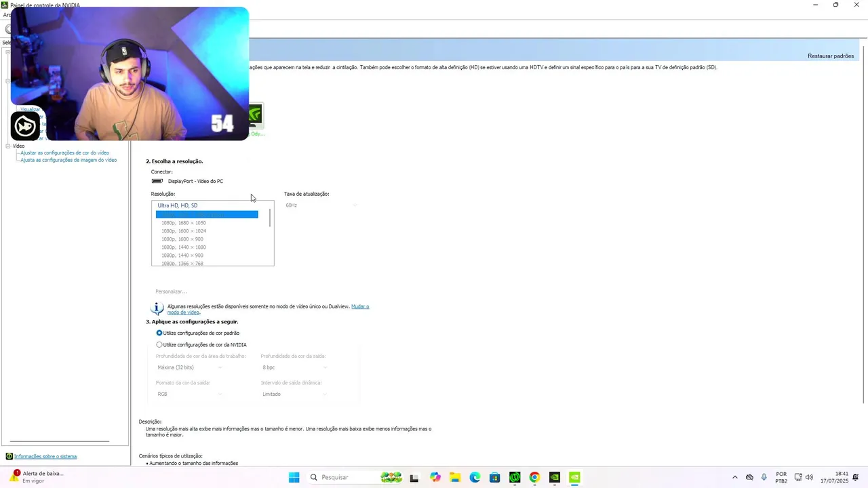Click the resolution list scrollbar
Screen dimensions: 868x488
pos(271,218)
